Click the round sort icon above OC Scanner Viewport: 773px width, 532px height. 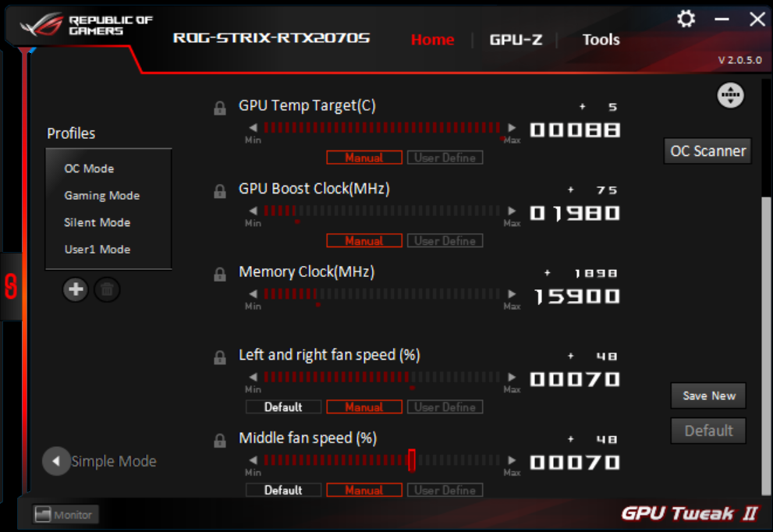coord(730,95)
